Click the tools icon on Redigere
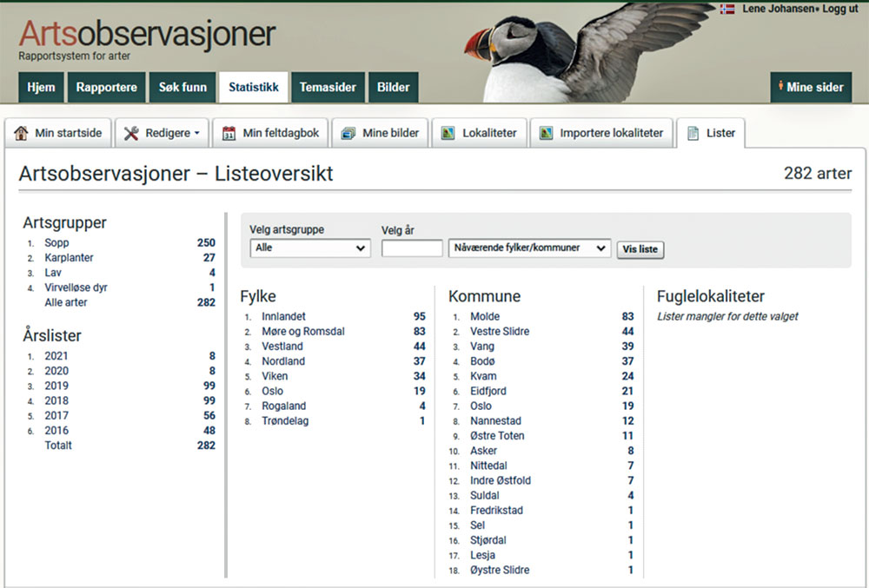869x588 pixels. (131, 133)
